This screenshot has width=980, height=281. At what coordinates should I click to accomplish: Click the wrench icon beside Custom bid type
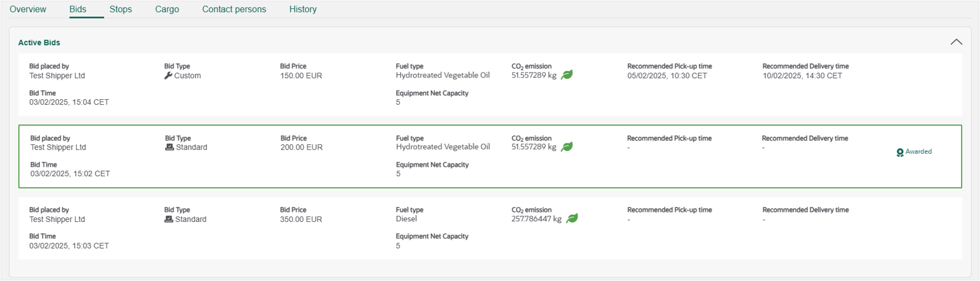168,76
